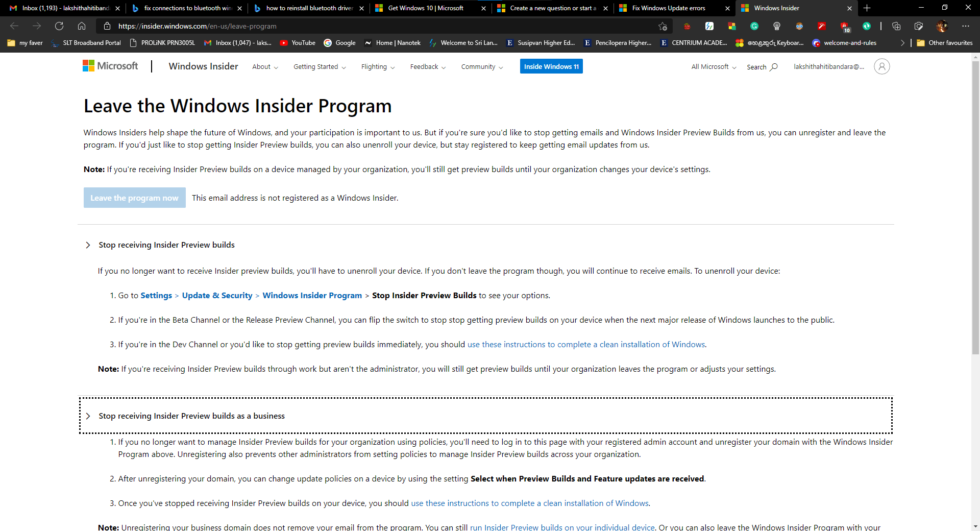
Task: Click the browser back arrow
Action: click(14, 26)
